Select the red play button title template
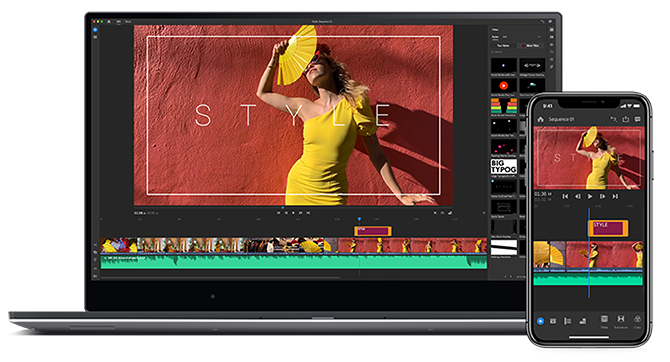 [x=504, y=86]
